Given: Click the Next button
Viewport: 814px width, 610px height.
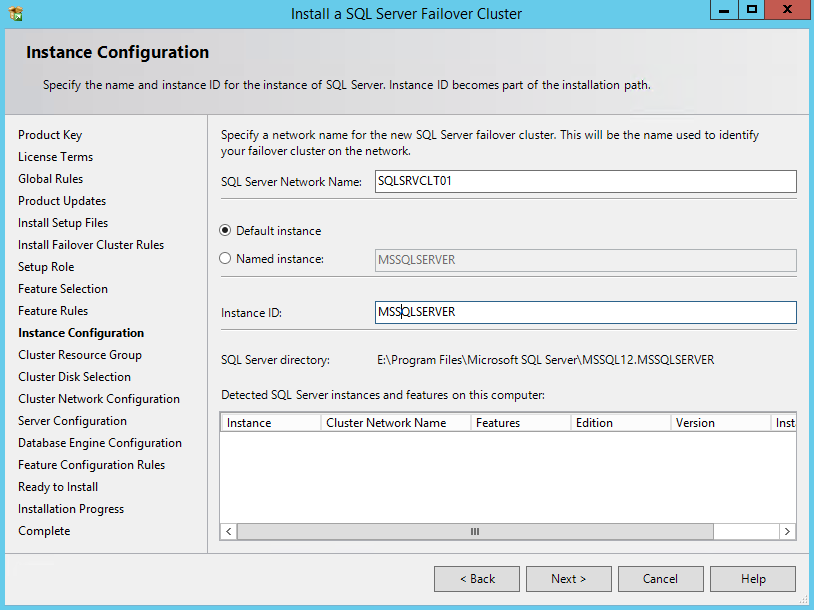Looking at the screenshot, I should click(568, 579).
